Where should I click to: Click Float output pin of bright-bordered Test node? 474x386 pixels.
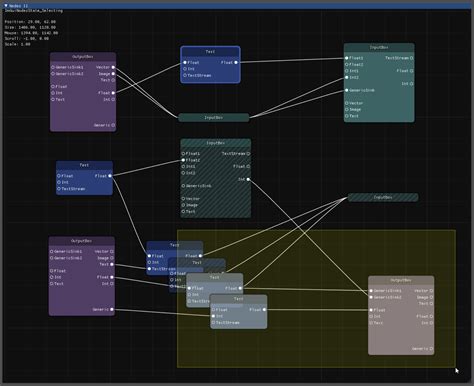click(x=236, y=62)
